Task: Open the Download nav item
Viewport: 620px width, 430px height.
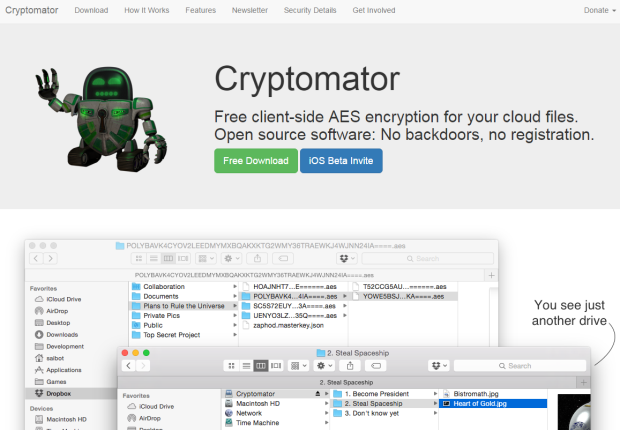Action: pyautogui.click(x=91, y=10)
